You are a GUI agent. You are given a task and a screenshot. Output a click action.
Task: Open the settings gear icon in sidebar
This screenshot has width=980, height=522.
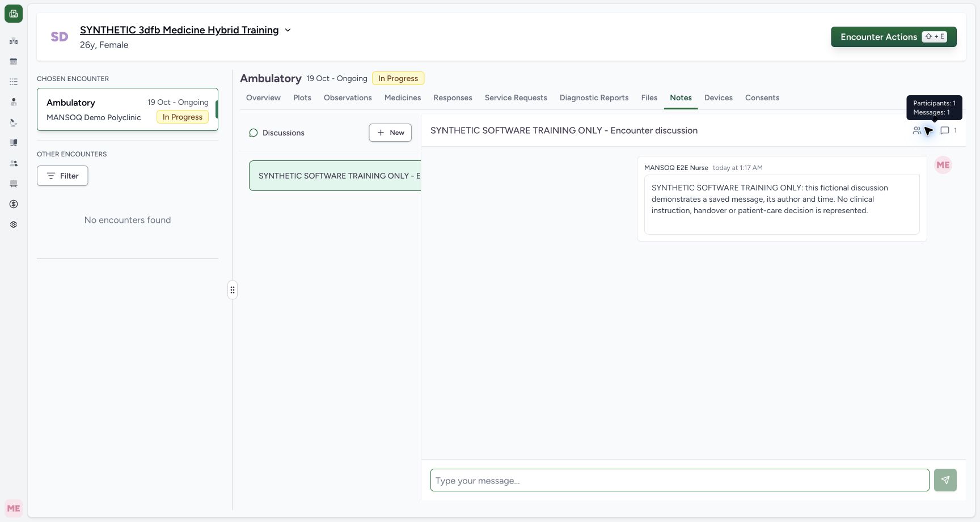click(14, 224)
